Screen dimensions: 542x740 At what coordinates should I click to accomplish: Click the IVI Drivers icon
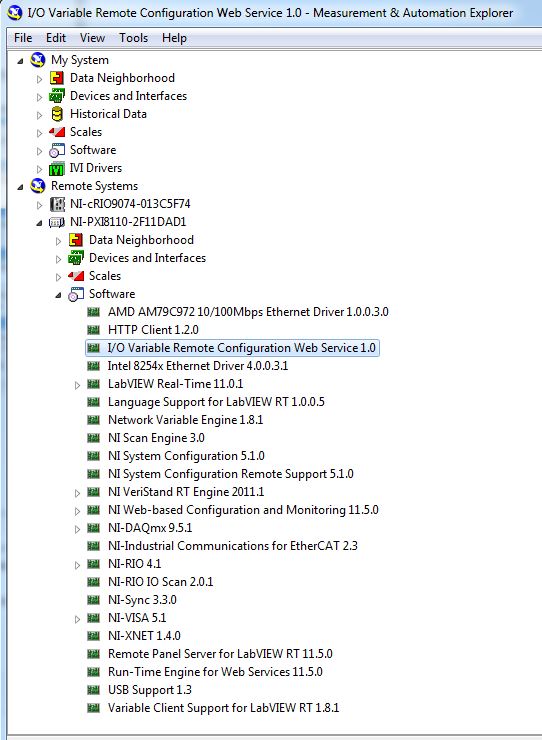tap(57, 168)
